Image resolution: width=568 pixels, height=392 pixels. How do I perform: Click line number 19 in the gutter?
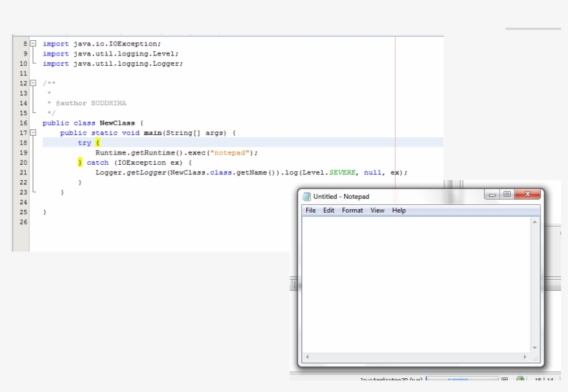coord(23,152)
